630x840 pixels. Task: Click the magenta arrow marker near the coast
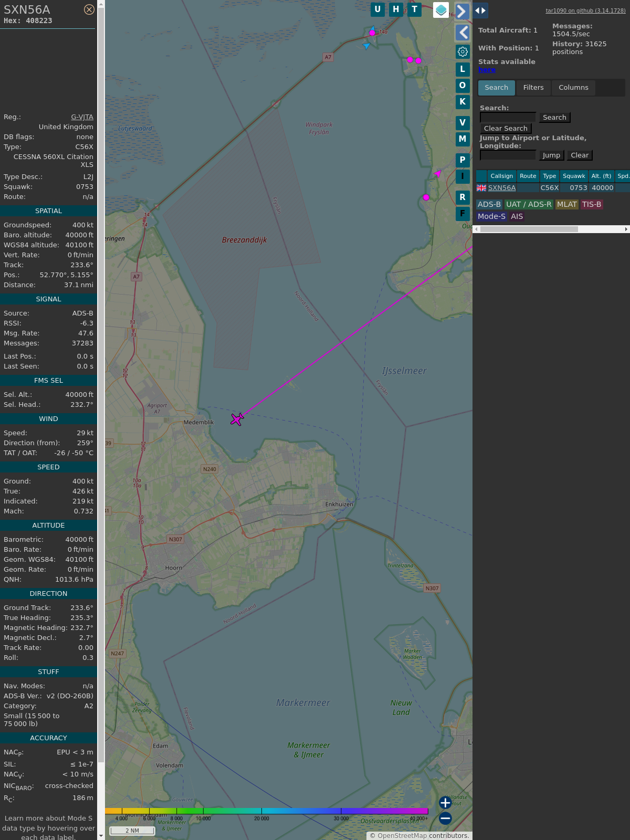437,174
